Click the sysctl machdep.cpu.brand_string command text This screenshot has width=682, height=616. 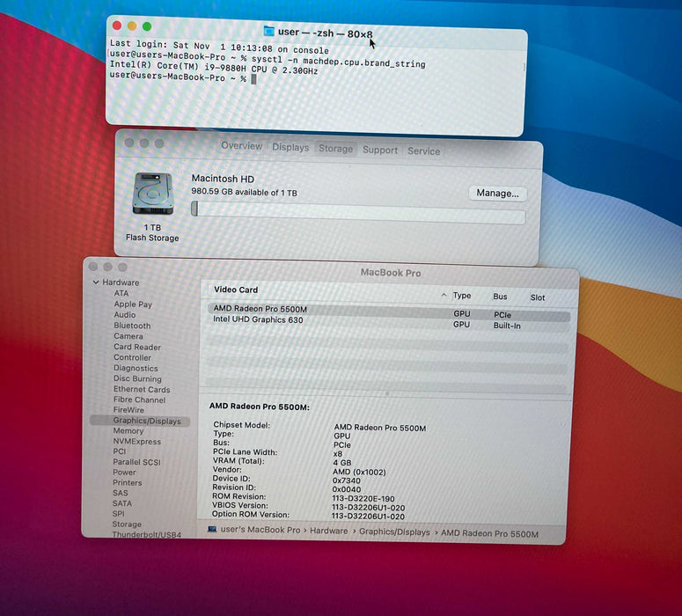[339, 61]
